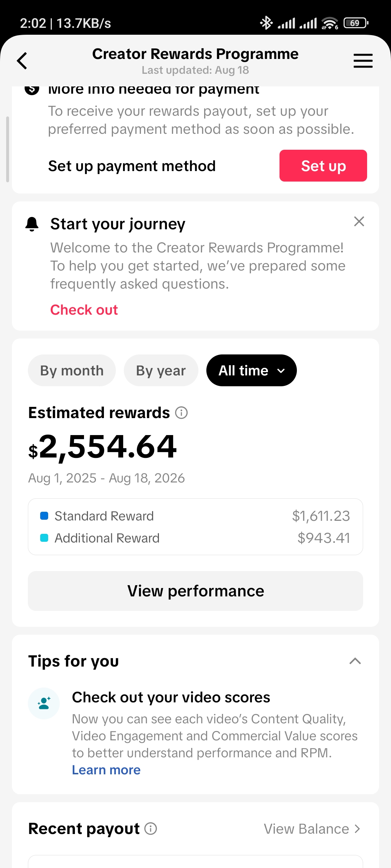Tap the Standard Reward blue swatch
The width and height of the screenshot is (391, 868).
point(44,516)
